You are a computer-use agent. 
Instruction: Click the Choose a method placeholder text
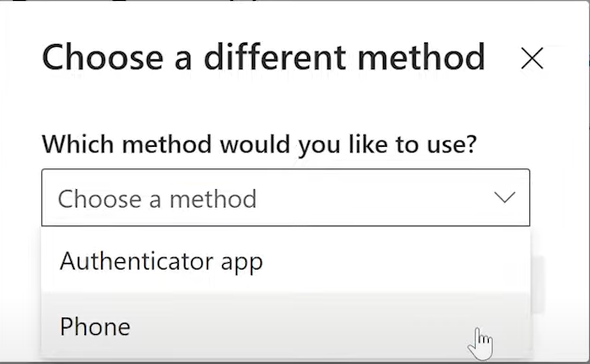tap(157, 199)
